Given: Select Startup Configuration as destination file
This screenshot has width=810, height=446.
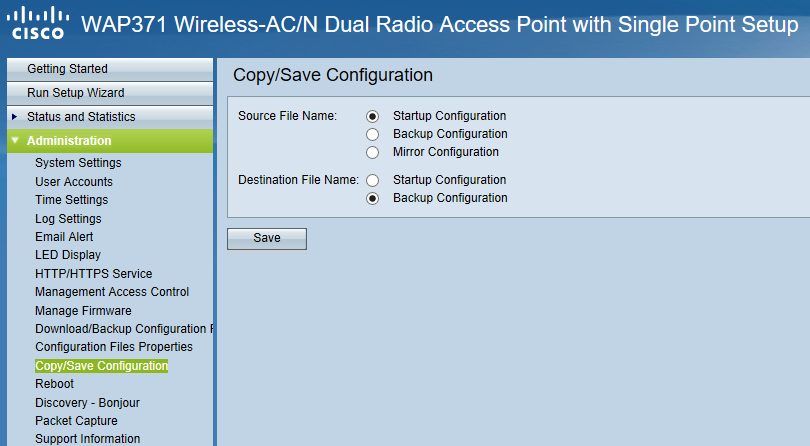Looking at the screenshot, I should click(372, 180).
